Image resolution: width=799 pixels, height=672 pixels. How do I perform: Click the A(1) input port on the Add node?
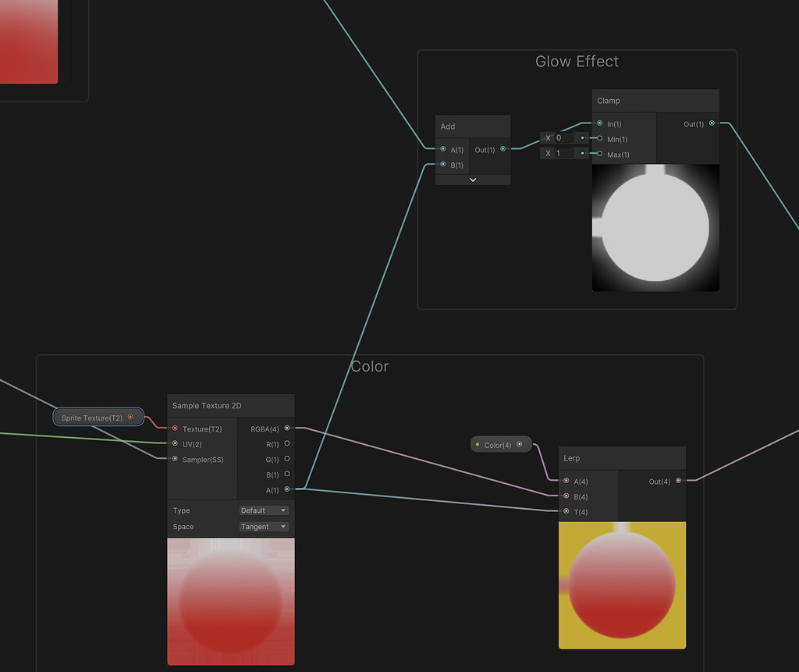(442, 150)
